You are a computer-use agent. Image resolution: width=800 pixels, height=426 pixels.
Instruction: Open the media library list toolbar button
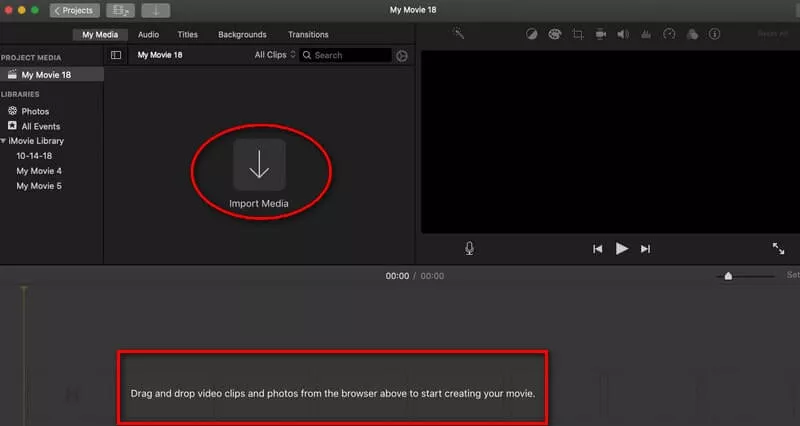(x=120, y=10)
